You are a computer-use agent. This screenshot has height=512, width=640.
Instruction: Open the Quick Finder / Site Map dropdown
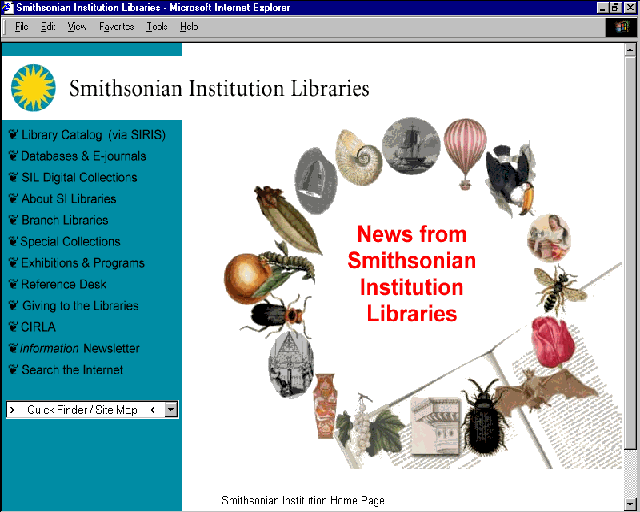[171, 409]
